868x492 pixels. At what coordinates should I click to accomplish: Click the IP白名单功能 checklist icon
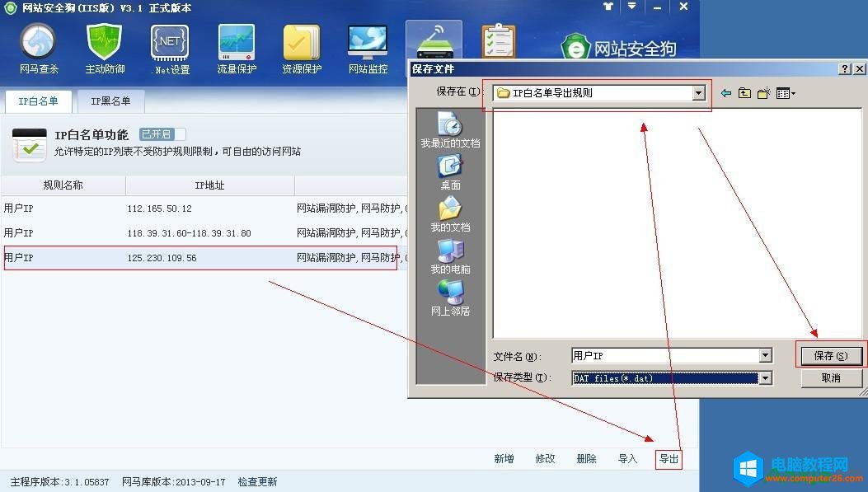[30, 144]
